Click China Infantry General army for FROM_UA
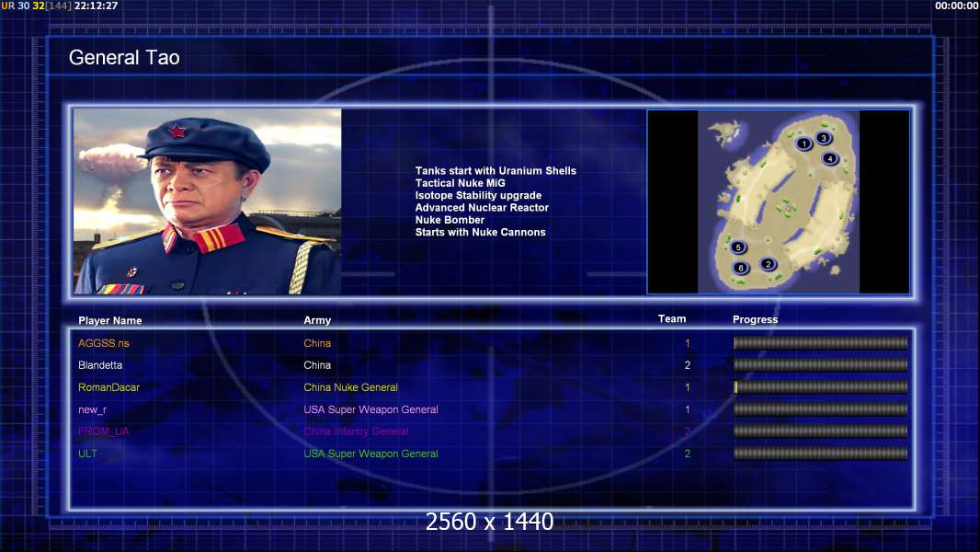This screenshot has height=552, width=980. (357, 431)
